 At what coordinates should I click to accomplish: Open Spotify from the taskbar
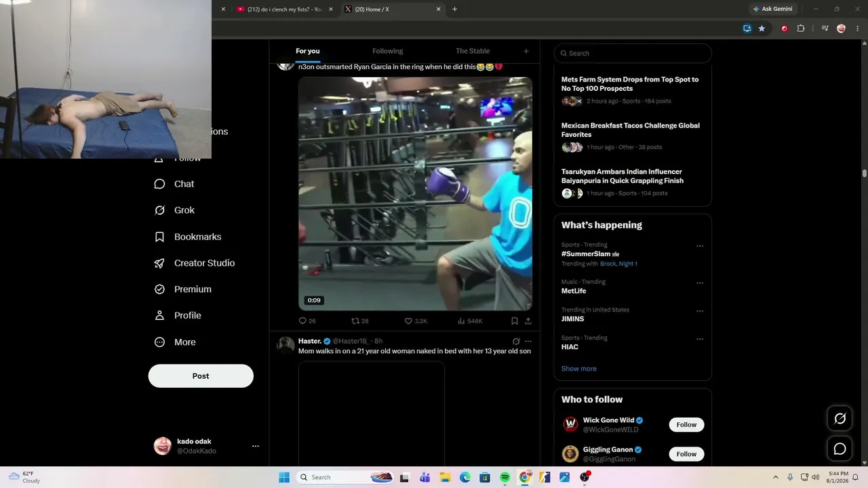505,477
